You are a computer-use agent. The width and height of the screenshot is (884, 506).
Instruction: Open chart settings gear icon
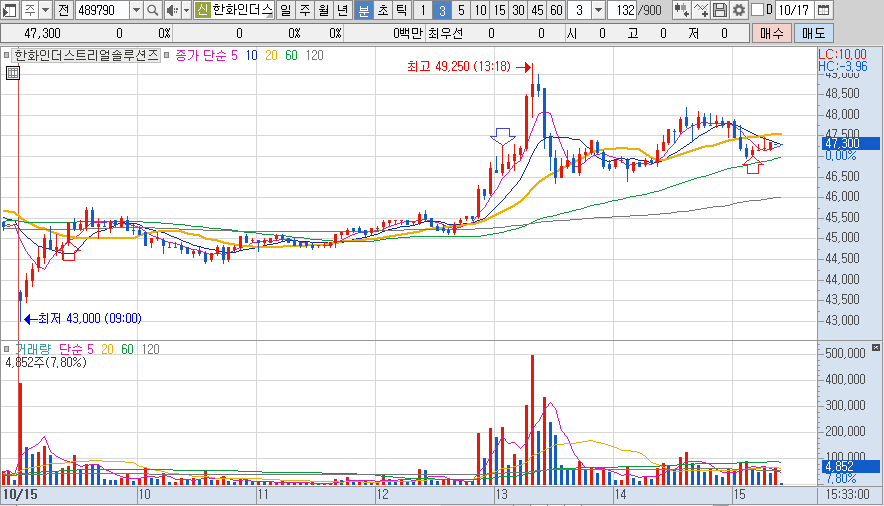click(x=739, y=10)
